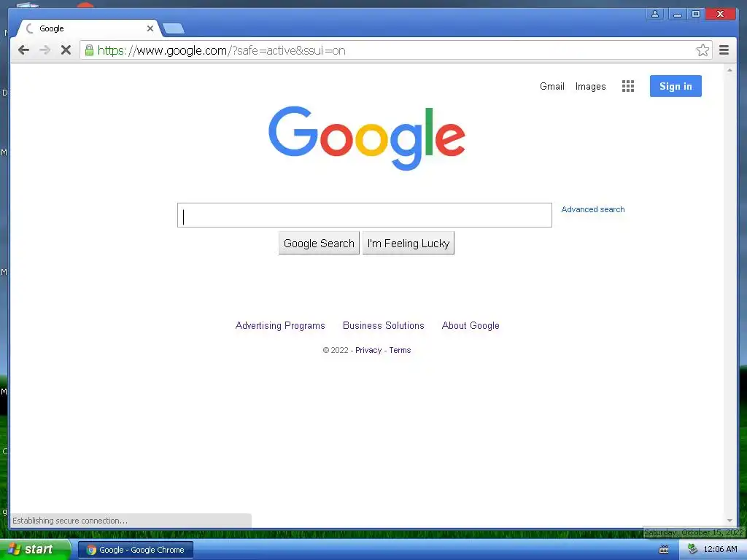Screen dimensions: 747x560
Task: Click the safely remove hardware tray icon
Action: (x=692, y=550)
